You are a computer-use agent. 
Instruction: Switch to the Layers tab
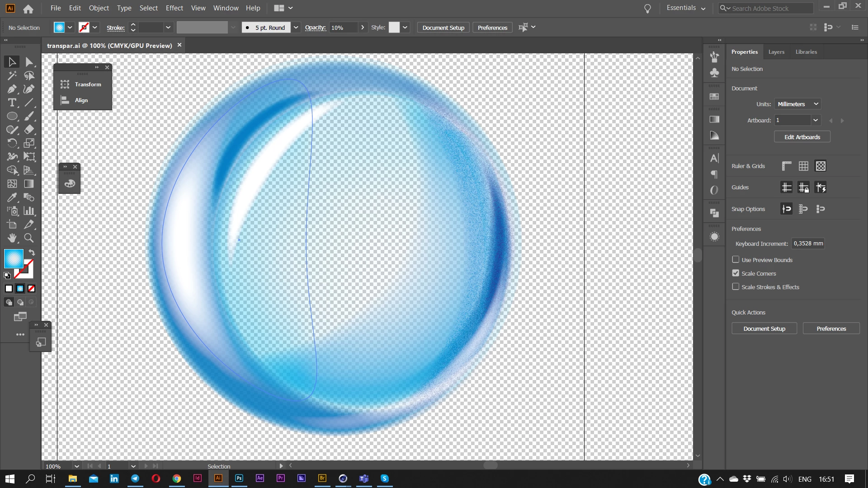click(776, 52)
